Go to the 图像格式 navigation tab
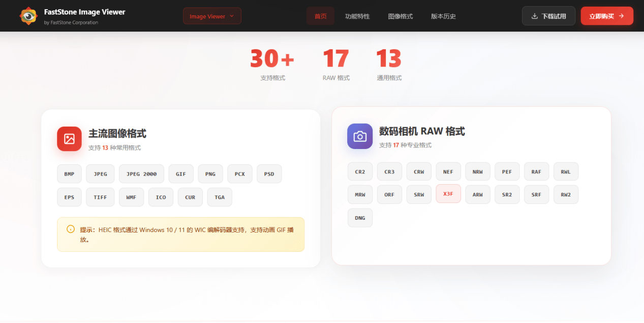 (x=400, y=16)
